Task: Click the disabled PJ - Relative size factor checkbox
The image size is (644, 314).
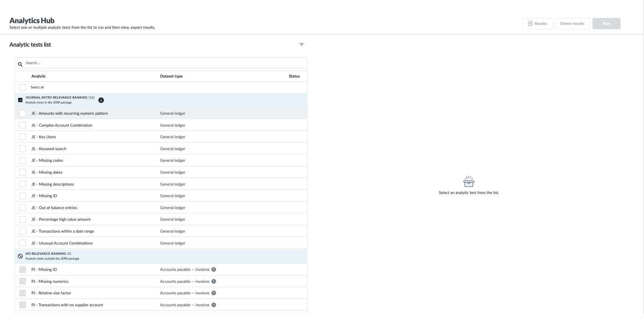Action: coord(22,293)
